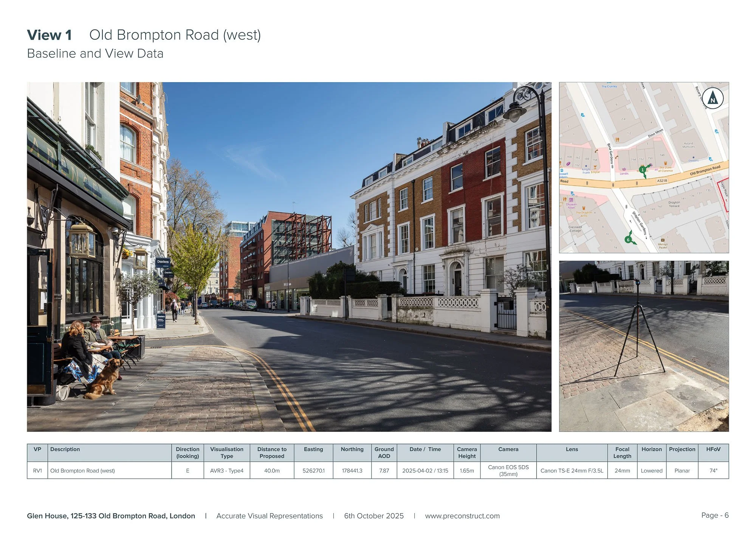This screenshot has height=534, width=756.
Task: Open the www.preconstruct.com link
Action: (x=462, y=516)
